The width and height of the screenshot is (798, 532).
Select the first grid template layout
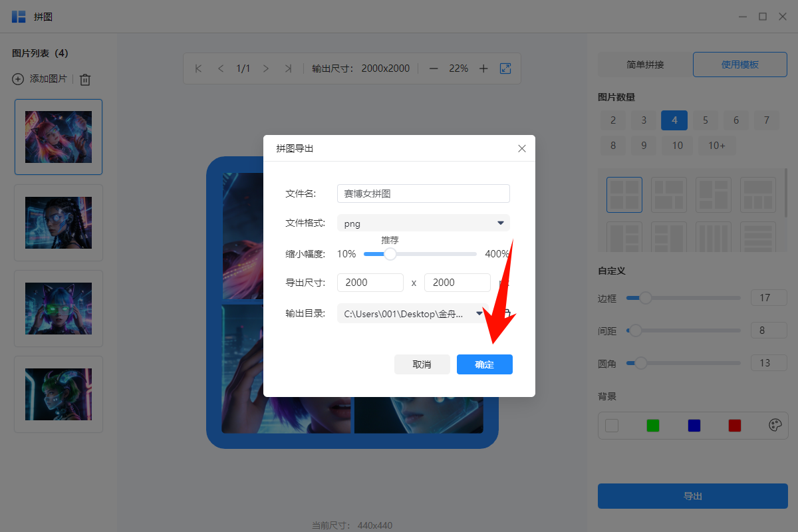coord(624,194)
